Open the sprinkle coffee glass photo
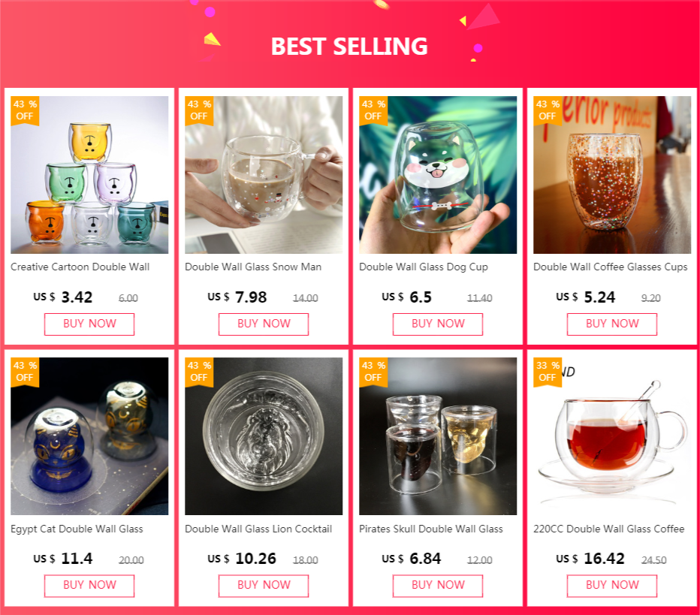The image size is (700, 615). point(612,175)
